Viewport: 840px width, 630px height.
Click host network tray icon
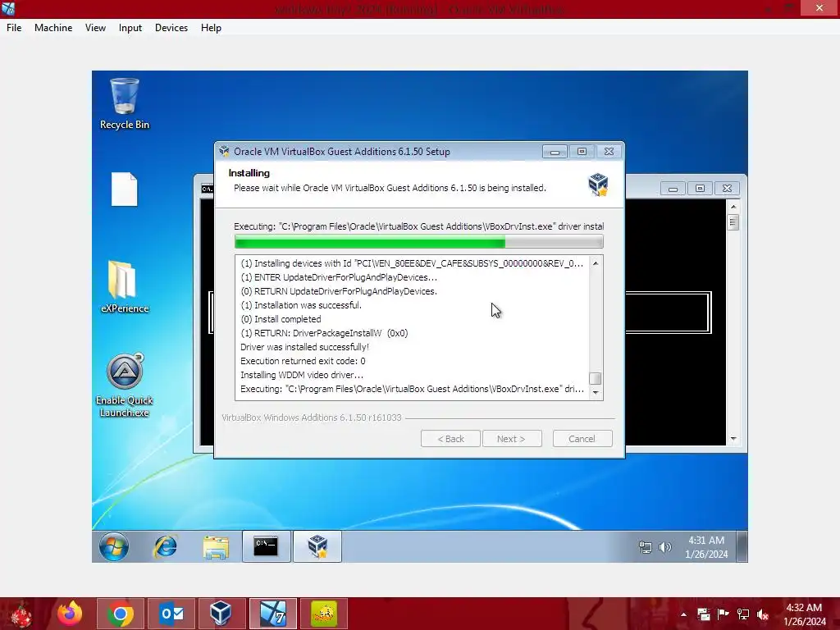(x=743, y=614)
